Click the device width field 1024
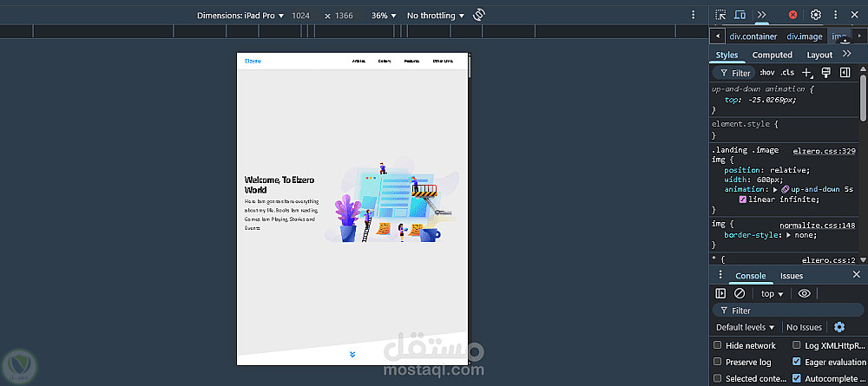 tap(300, 16)
